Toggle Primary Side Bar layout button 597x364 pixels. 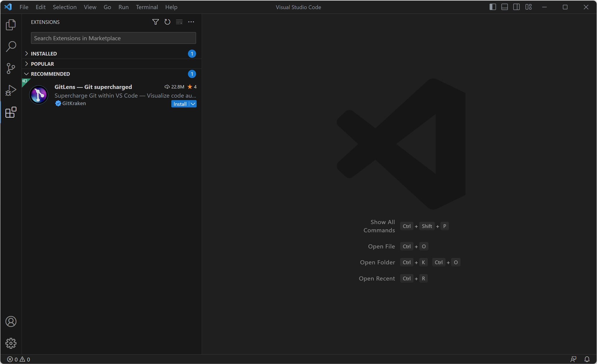coord(492,7)
